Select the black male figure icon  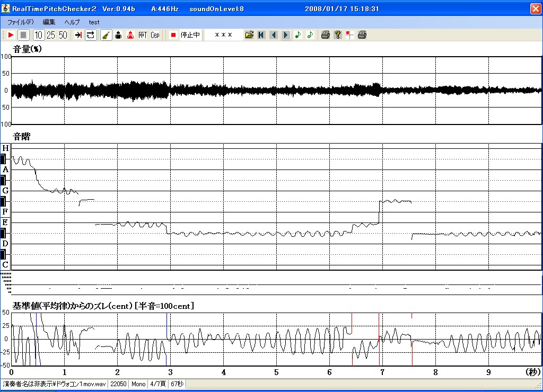click(x=118, y=35)
